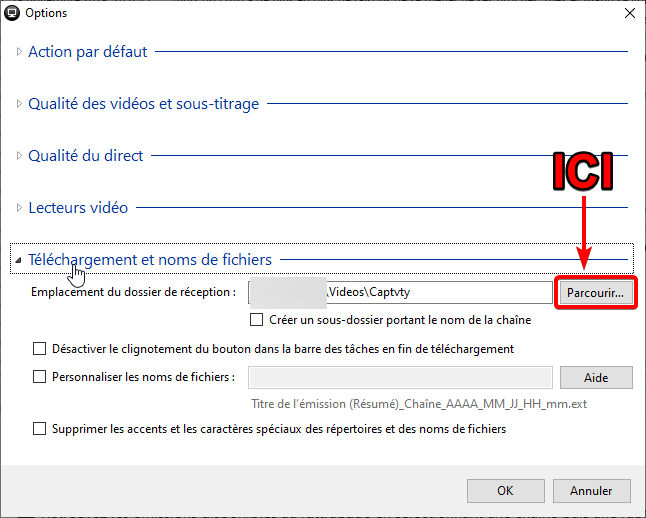The image size is (646, 518).
Task: Click the Aide help button
Action: (x=595, y=377)
